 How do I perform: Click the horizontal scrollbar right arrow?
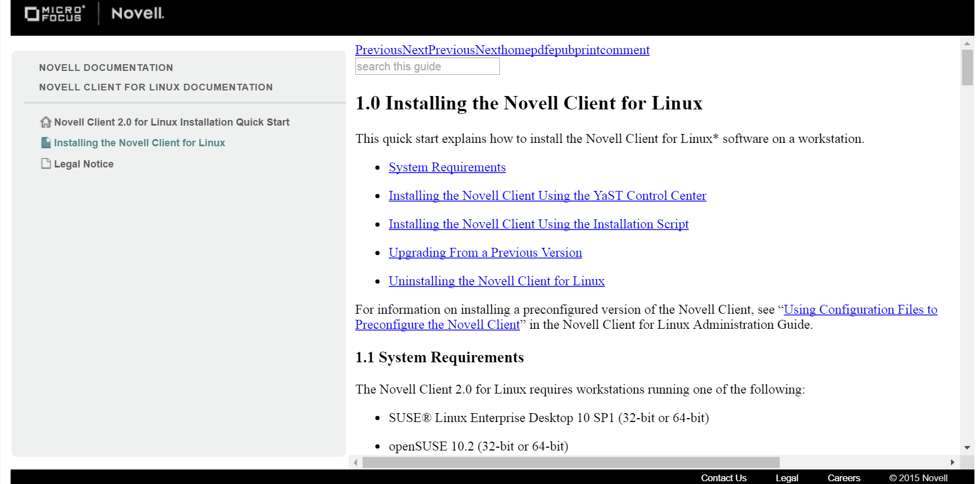[x=952, y=462]
